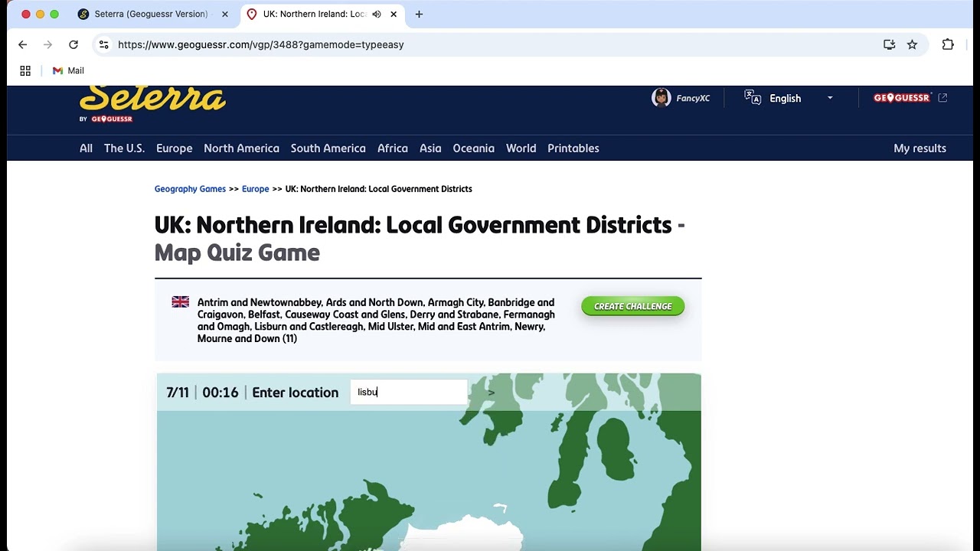Click the UK flag icon
The width and height of the screenshot is (980, 551).
pos(181,302)
